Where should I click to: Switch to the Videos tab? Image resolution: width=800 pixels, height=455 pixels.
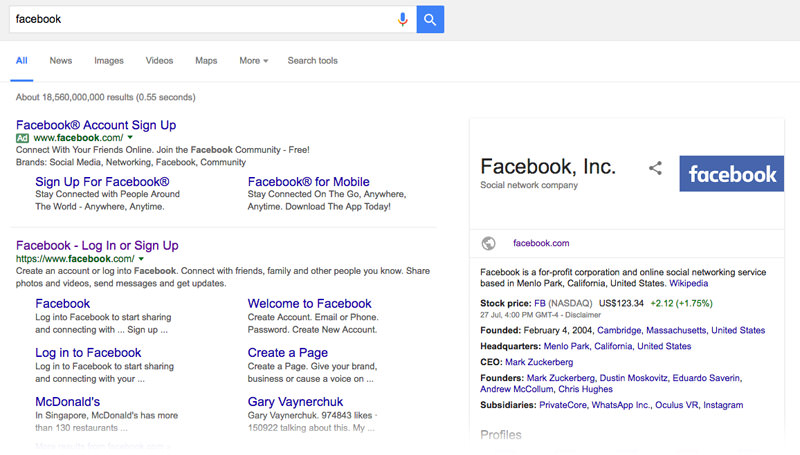tap(159, 61)
